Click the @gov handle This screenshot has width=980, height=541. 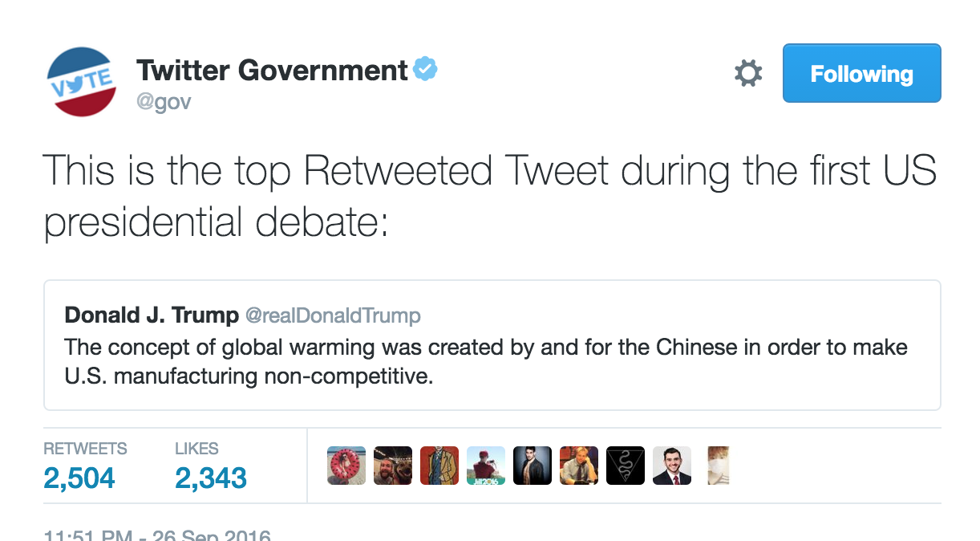coord(164,103)
